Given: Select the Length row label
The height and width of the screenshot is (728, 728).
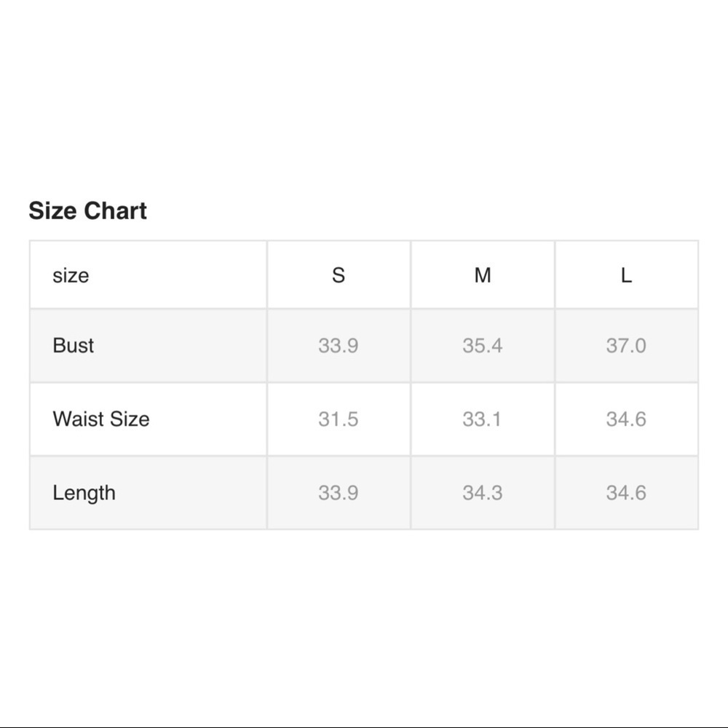Looking at the screenshot, I should pos(84,493).
